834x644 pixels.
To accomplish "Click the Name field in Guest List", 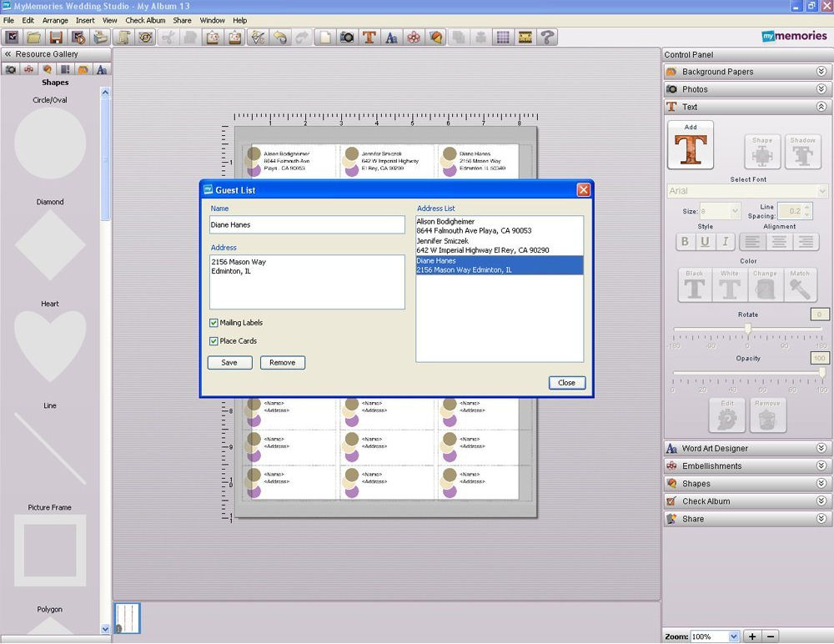I will pyautogui.click(x=307, y=224).
